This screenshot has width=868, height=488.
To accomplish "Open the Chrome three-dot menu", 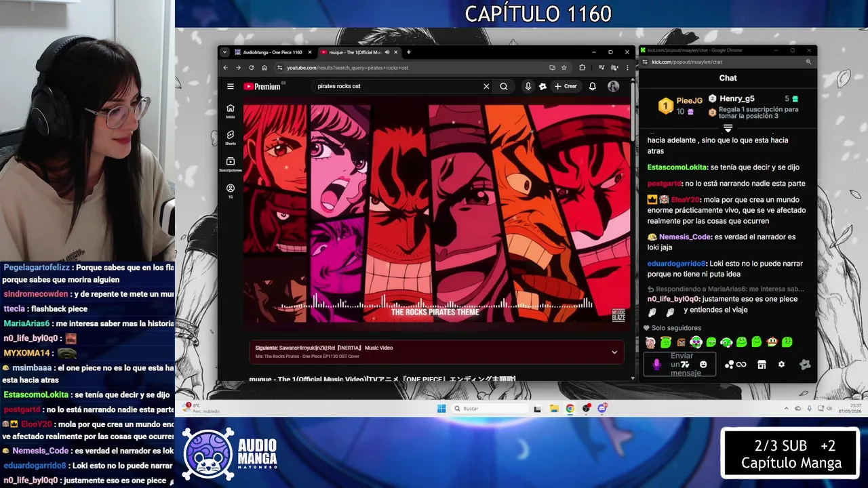I will (627, 67).
